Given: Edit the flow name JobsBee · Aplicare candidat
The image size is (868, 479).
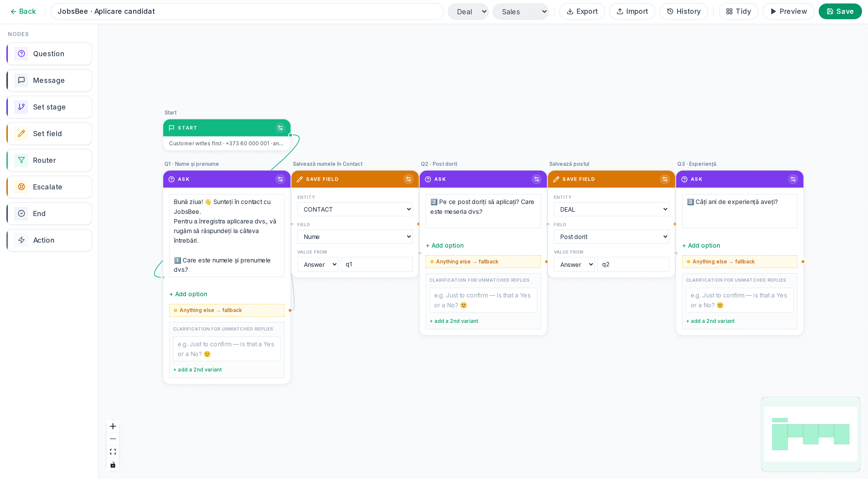Looking at the screenshot, I should click(x=247, y=11).
